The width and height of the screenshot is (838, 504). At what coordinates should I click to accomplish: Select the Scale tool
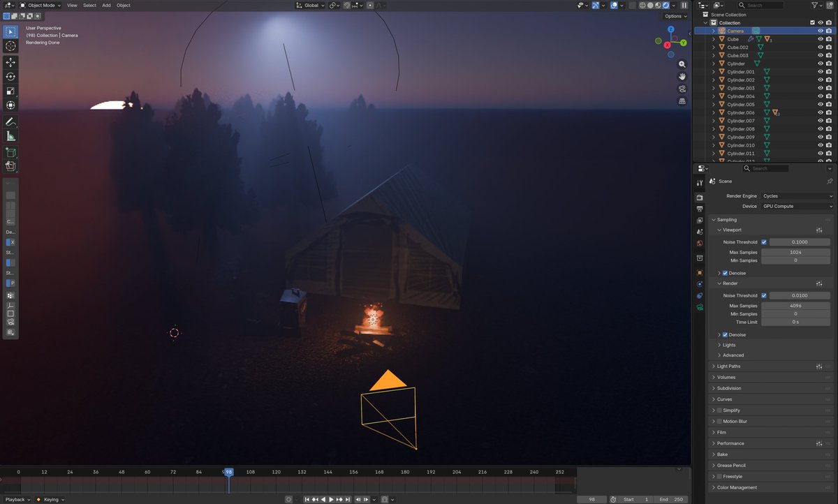pos(10,91)
